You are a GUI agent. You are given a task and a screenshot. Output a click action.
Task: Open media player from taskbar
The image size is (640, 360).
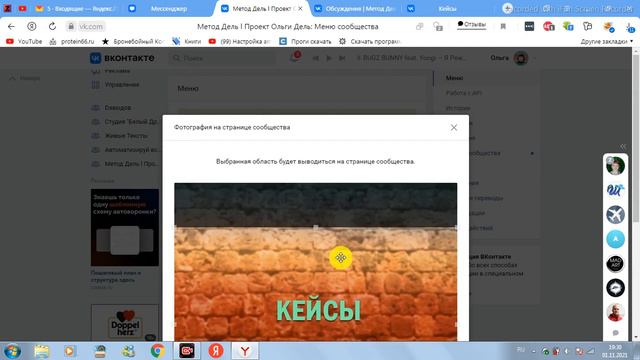[x=70, y=351]
